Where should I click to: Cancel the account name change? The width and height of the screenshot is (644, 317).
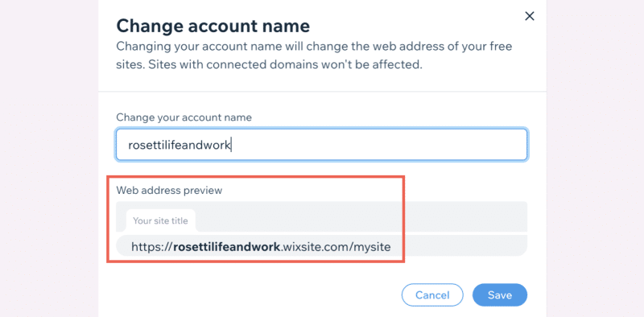[x=432, y=294]
